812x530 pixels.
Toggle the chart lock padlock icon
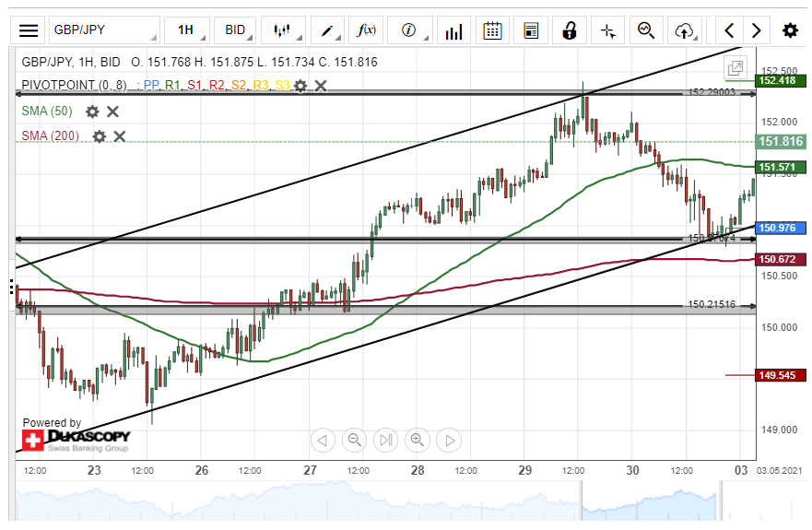pyautogui.click(x=570, y=30)
